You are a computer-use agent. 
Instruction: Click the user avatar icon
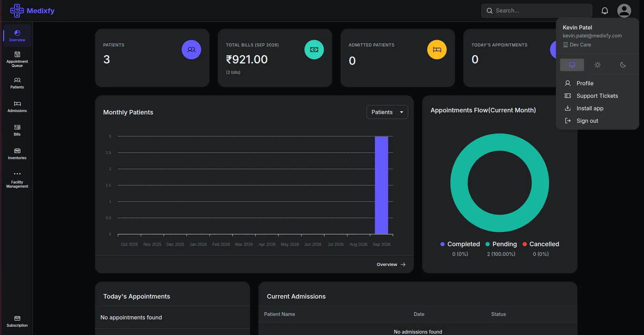click(624, 11)
